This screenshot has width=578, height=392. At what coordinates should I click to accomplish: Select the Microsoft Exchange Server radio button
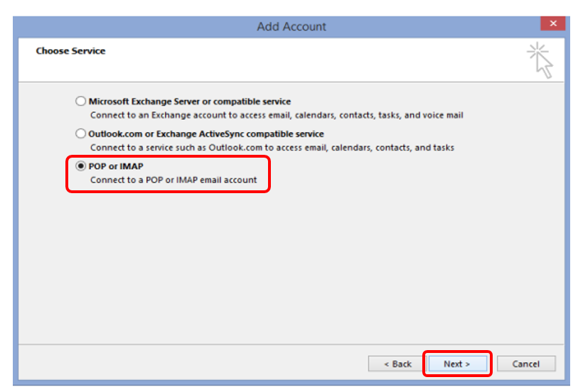pos(81,102)
